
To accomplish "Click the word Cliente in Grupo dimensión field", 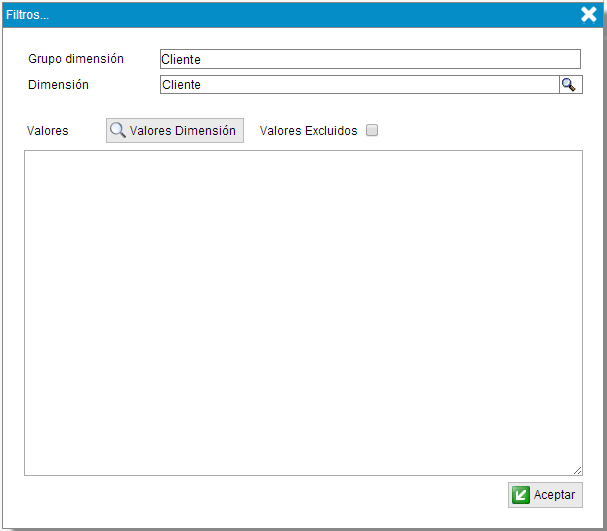I will coord(181,60).
